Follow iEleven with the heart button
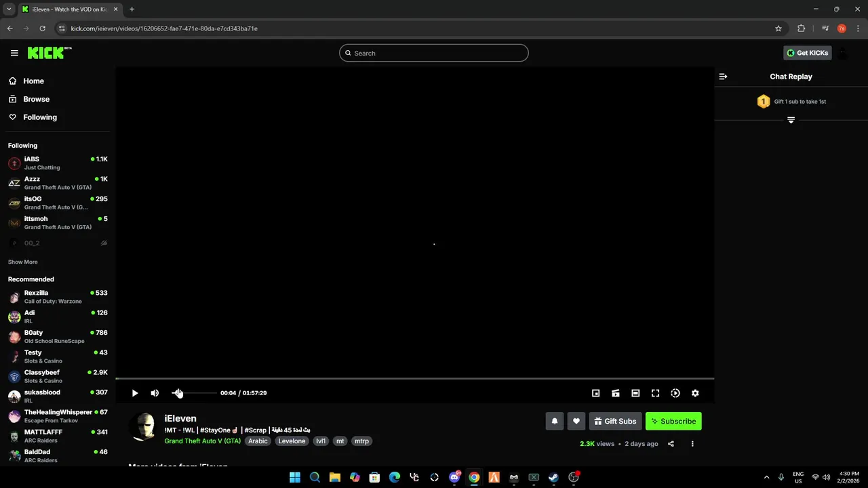The width and height of the screenshot is (868, 488). point(576,421)
